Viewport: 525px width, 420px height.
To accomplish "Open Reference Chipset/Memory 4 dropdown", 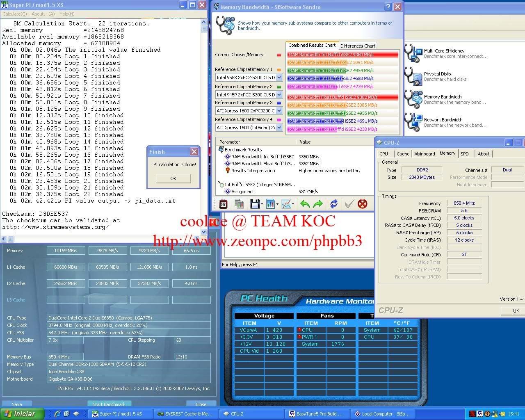I will pos(279,128).
